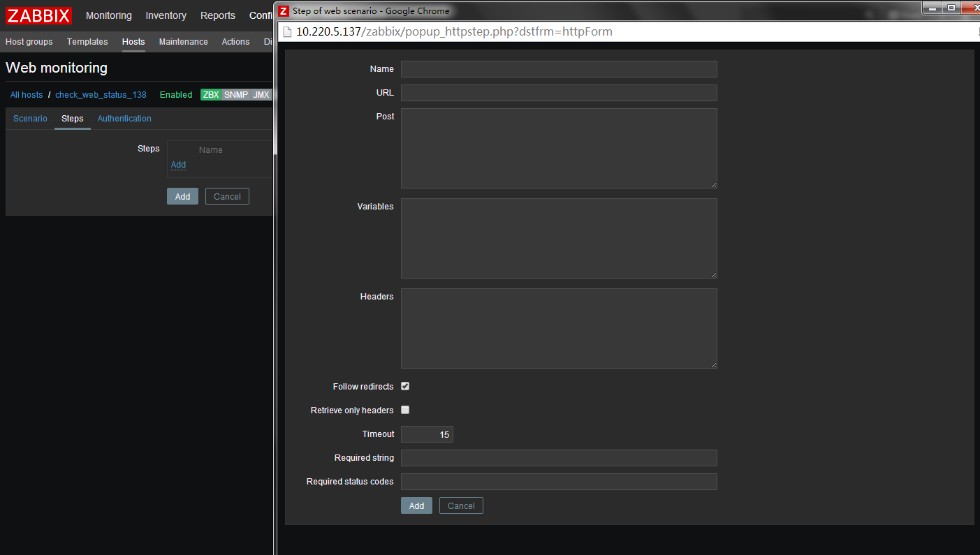Click inside the Variables text area

[559, 238]
